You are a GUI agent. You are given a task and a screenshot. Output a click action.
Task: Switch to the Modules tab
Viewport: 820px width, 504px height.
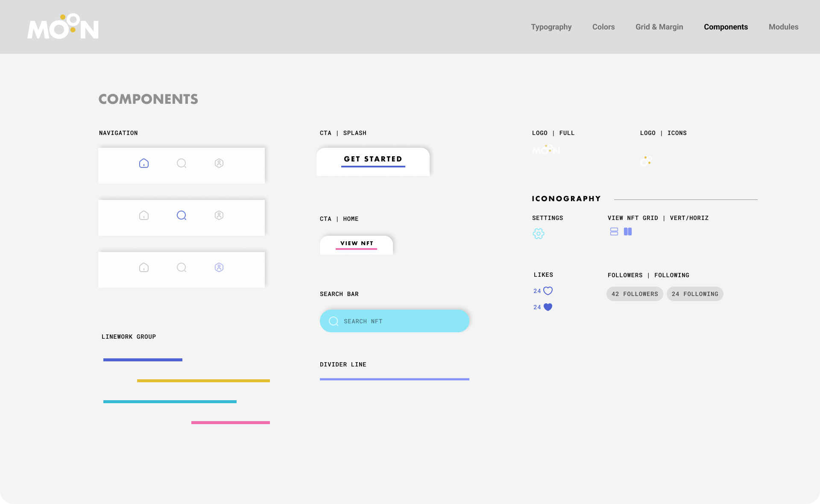point(783,27)
